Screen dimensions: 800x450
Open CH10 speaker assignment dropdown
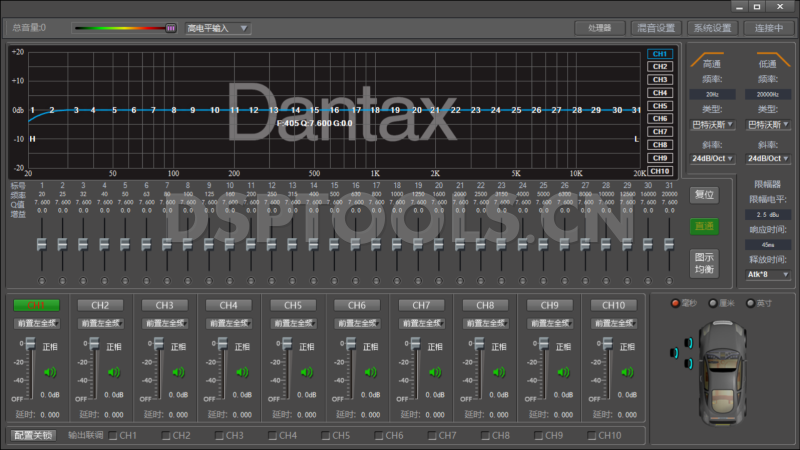click(614, 323)
